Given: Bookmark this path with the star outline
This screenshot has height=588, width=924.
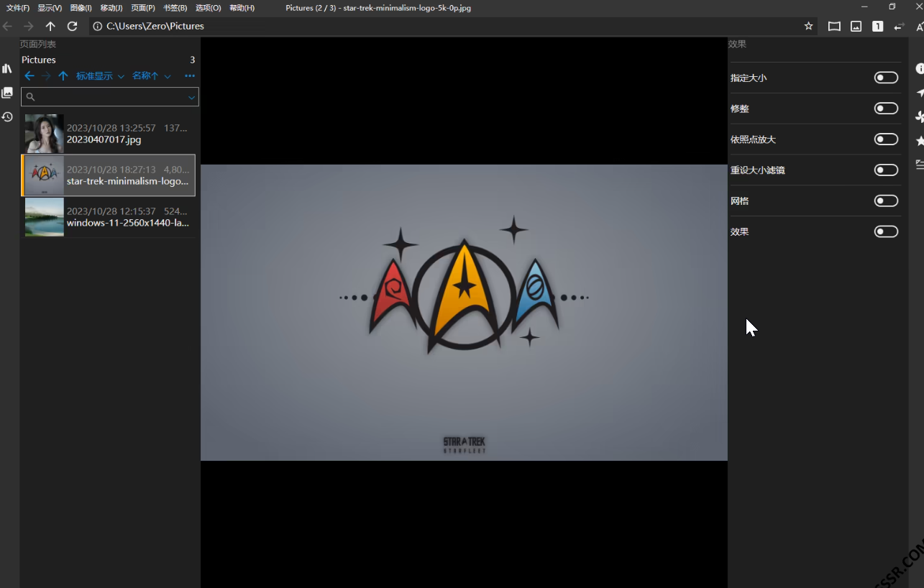Looking at the screenshot, I should pos(808,26).
